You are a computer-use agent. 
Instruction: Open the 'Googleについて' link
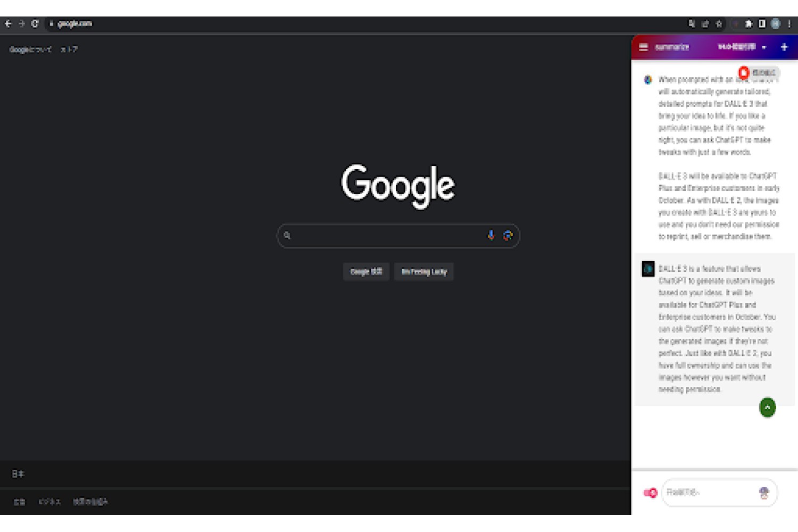tap(30, 49)
